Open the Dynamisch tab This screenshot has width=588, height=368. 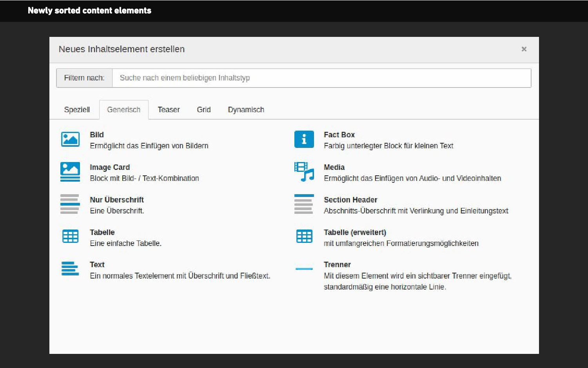(246, 110)
